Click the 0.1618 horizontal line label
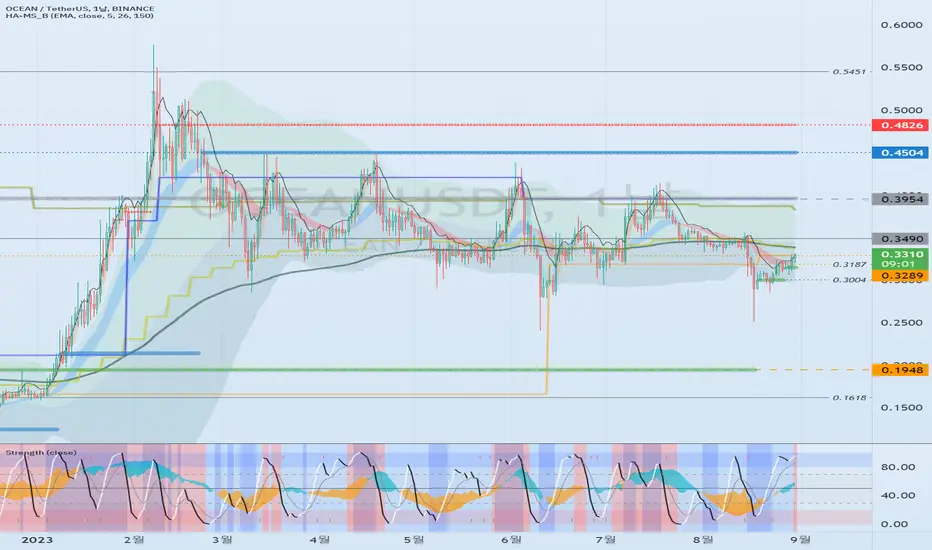 (x=849, y=397)
